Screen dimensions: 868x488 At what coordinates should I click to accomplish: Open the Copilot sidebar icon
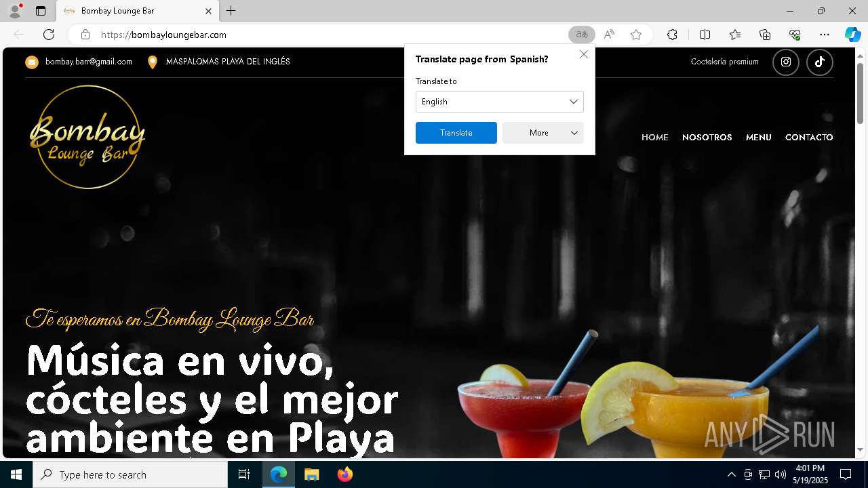point(852,35)
